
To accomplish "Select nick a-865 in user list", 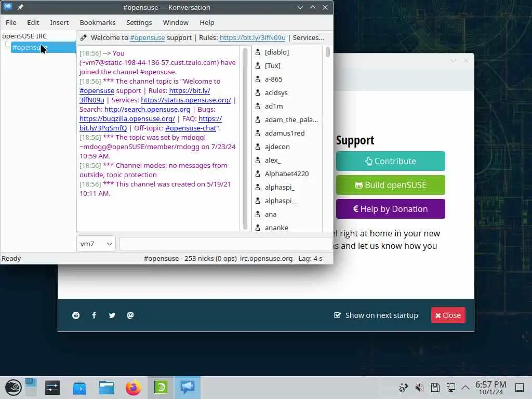I will (x=273, y=79).
